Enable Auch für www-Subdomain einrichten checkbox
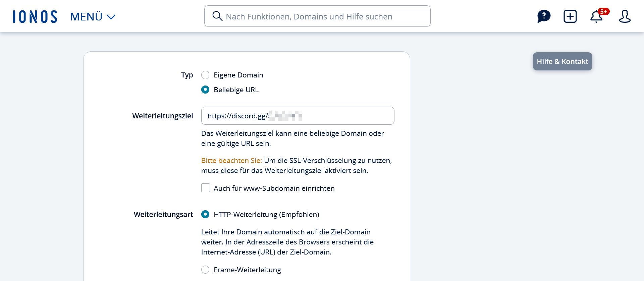The image size is (644, 281). (206, 188)
